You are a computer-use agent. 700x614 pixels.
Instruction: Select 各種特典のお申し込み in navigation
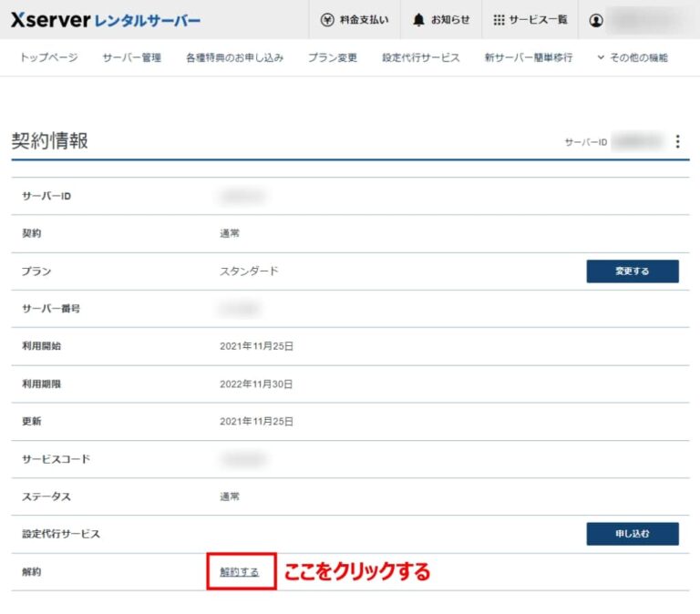tap(234, 57)
